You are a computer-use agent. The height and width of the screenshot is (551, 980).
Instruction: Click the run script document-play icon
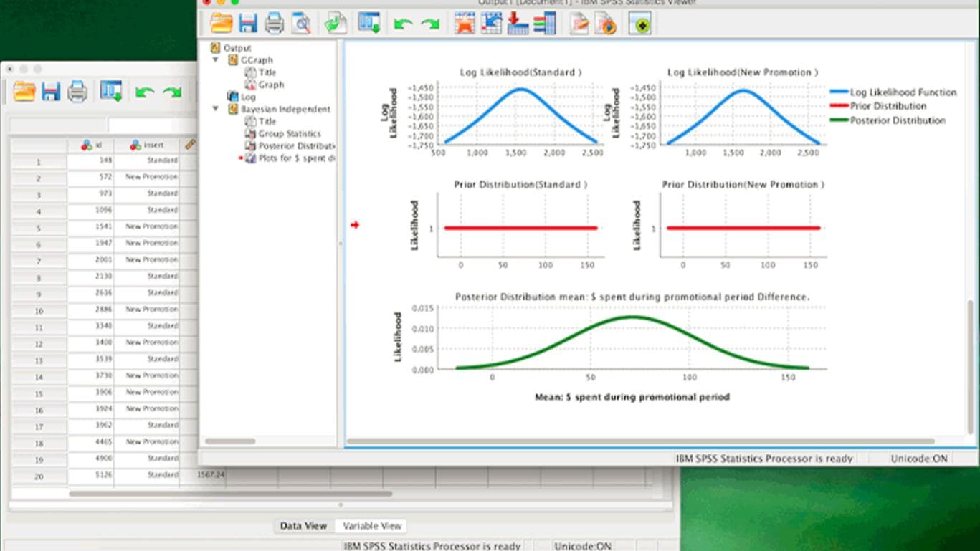[606, 24]
